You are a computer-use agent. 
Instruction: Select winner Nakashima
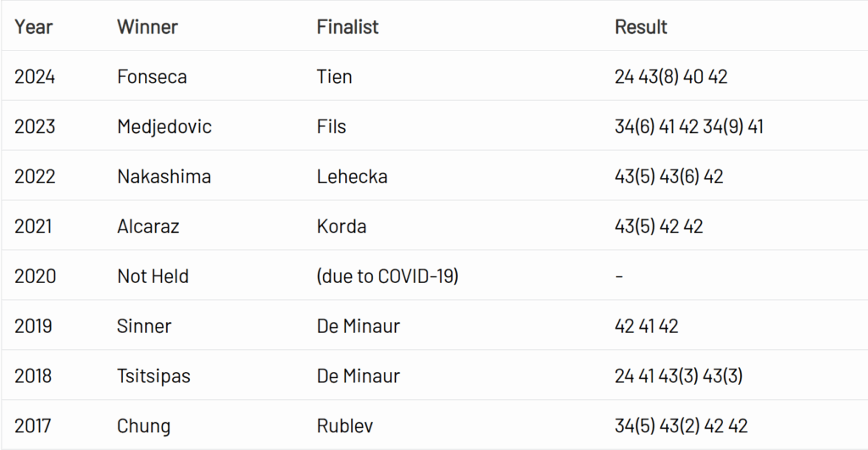pos(164,177)
